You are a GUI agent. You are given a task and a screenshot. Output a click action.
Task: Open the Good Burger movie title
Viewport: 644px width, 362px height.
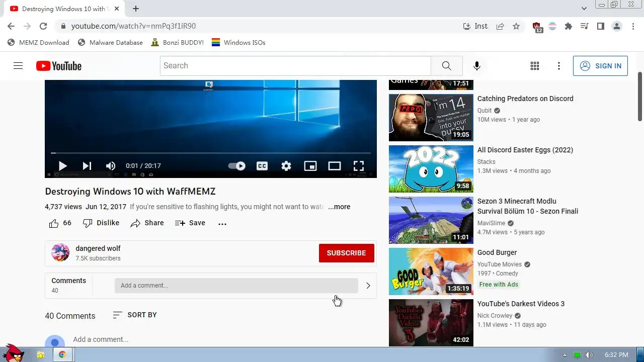point(497,252)
